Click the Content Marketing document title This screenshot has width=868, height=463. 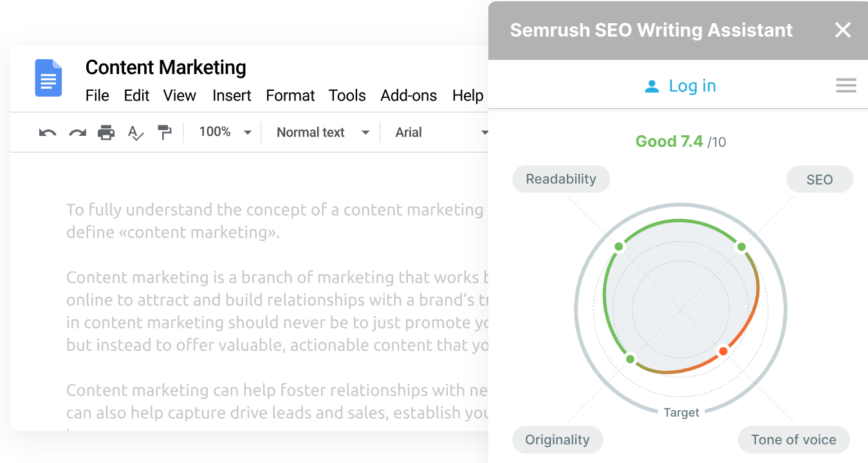(x=165, y=68)
